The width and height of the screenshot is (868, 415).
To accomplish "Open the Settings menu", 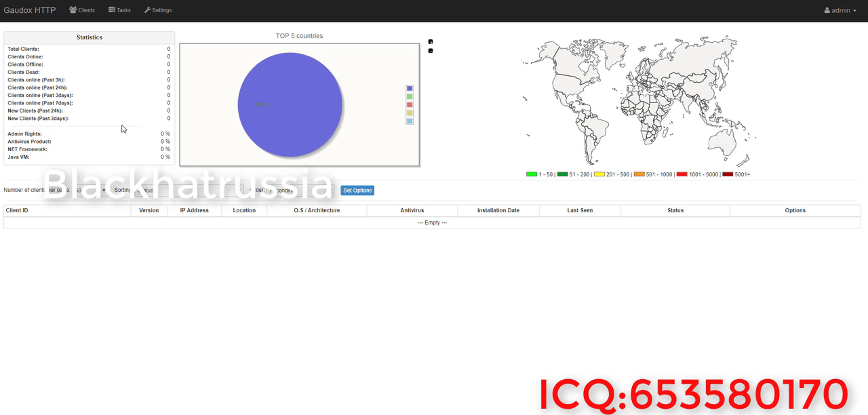I will 158,9.
